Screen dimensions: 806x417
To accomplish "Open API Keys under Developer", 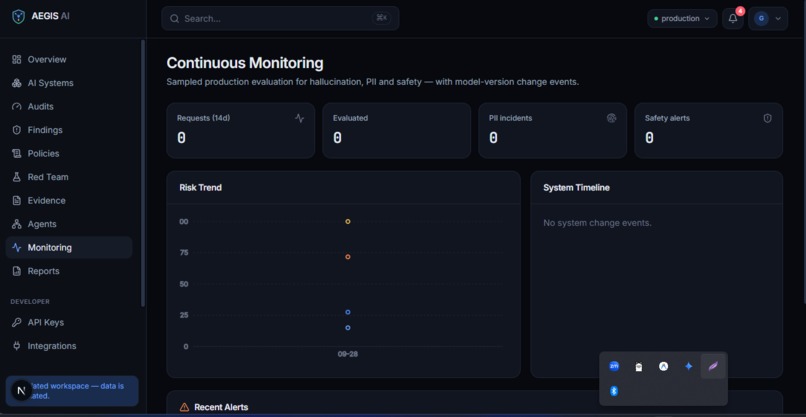I will 68,322.
